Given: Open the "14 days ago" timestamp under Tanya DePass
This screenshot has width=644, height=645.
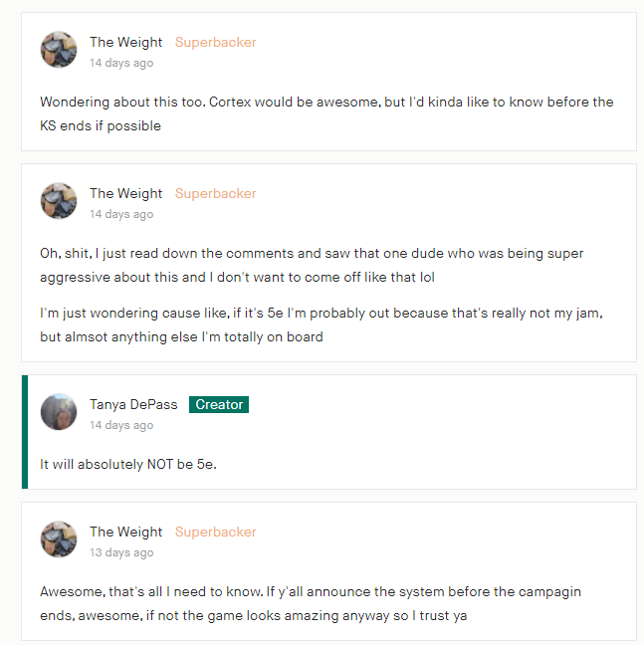Looking at the screenshot, I should [121, 425].
